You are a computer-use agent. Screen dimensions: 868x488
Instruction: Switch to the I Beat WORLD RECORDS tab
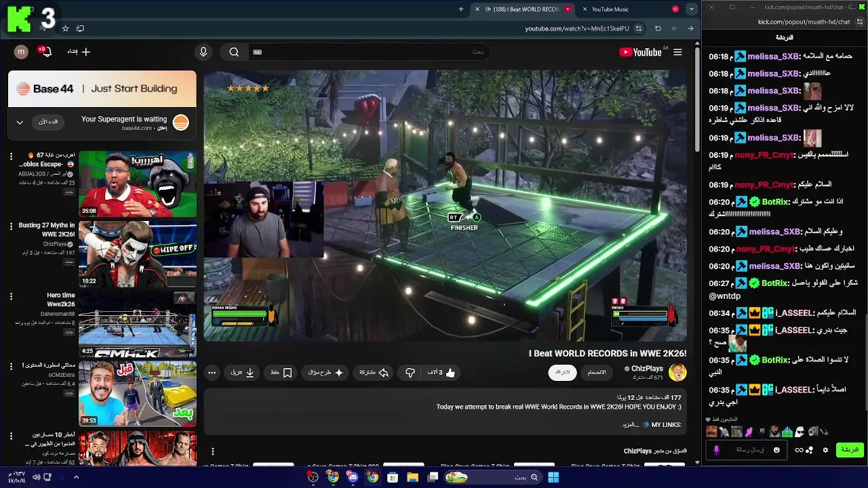coord(522,9)
